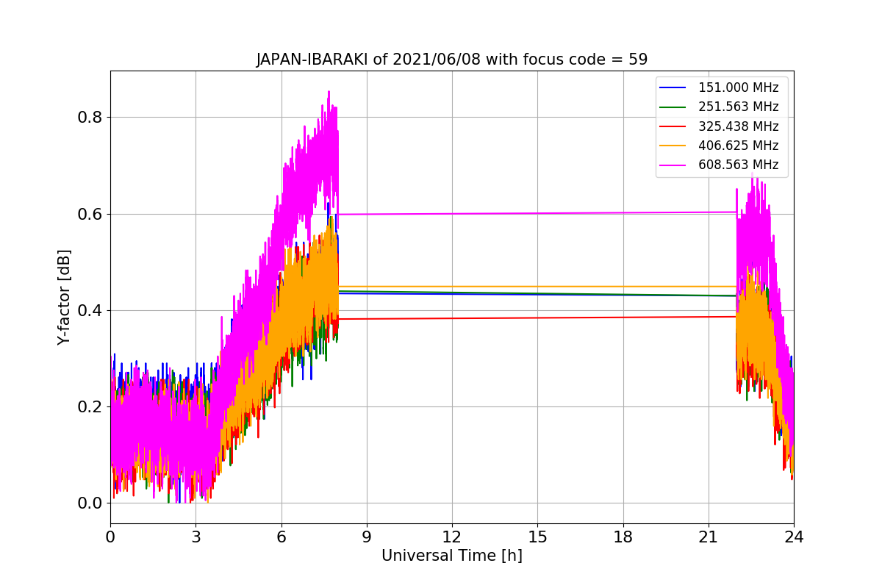882x588 pixels.
Task: Click the 0.6 y-axis tick label
Action: point(90,214)
